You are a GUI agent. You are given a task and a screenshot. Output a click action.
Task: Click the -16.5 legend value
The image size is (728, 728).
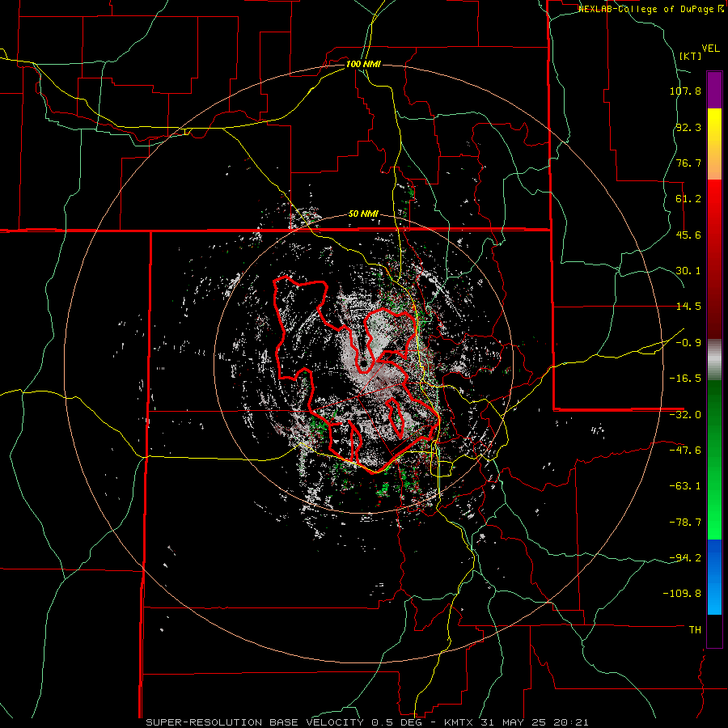(x=685, y=379)
